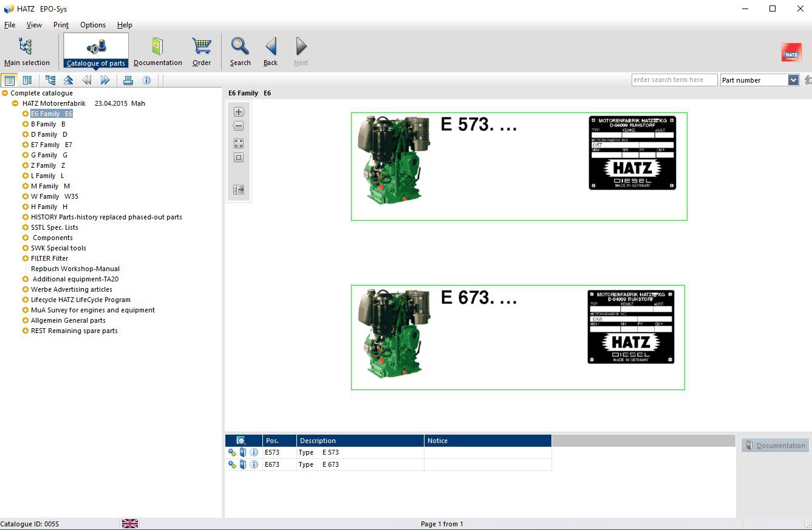Go to previous catalogue page
Image resolution: width=812 pixels, height=530 pixels.
click(86, 80)
